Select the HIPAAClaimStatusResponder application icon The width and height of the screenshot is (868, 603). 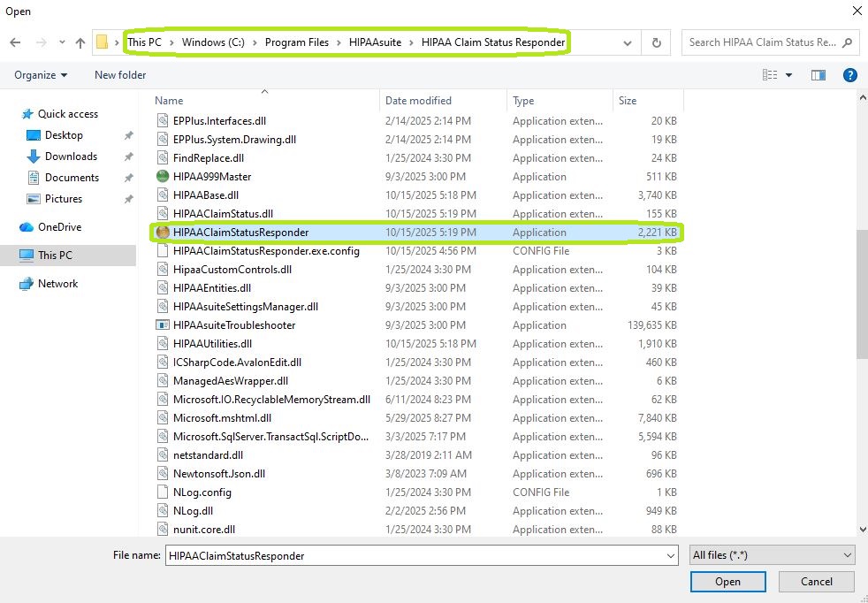click(162, 232)
